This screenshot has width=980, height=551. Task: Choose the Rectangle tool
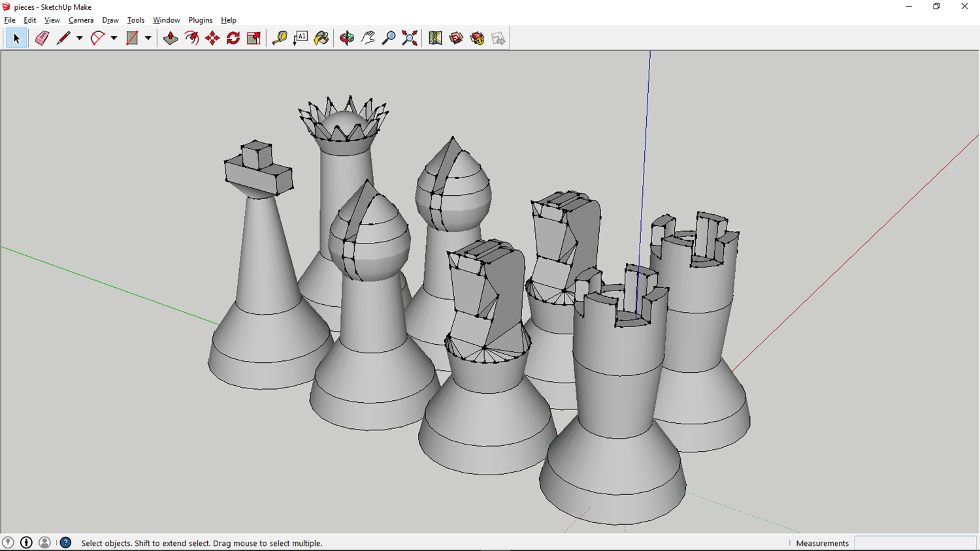coord(131,38)
